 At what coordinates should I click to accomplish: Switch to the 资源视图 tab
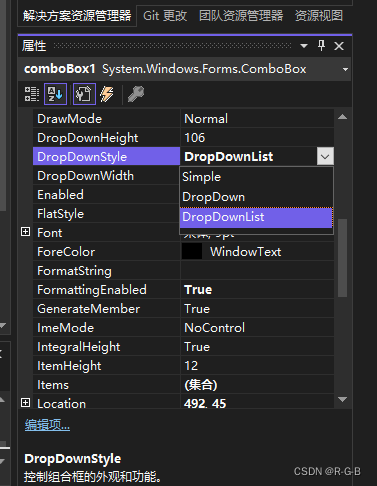click(x=319, y=16)
